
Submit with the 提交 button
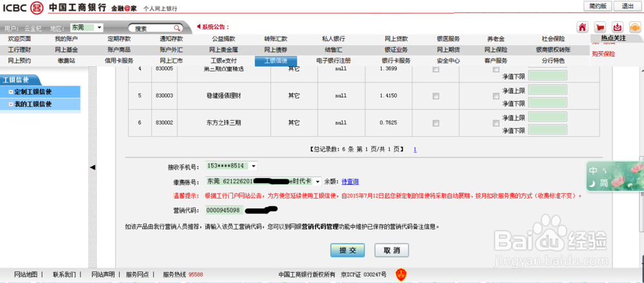pos(348,250)
